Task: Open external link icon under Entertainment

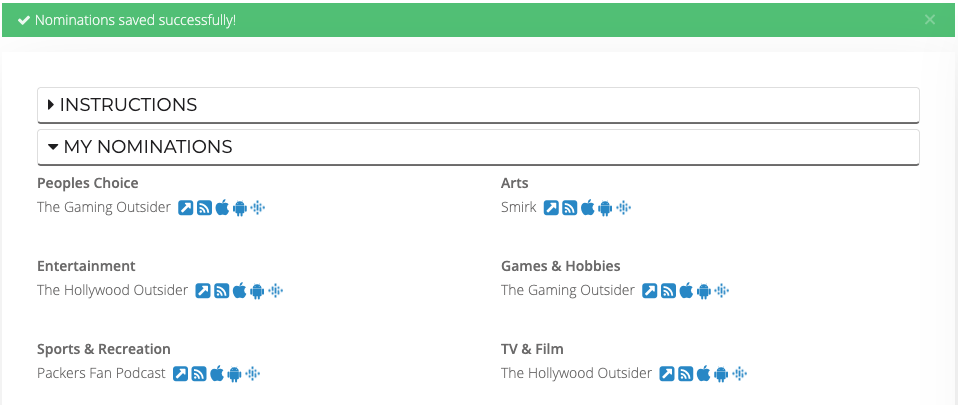Action: (x=203, y=291)
